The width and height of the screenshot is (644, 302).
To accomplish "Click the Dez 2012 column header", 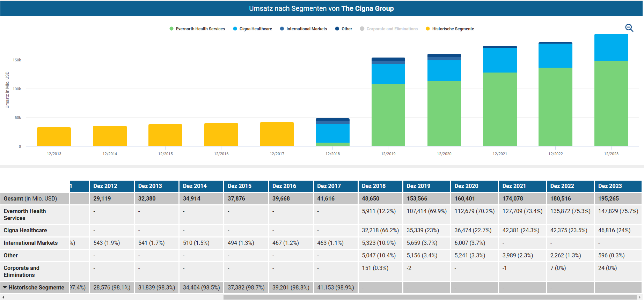I will (112, 186).
